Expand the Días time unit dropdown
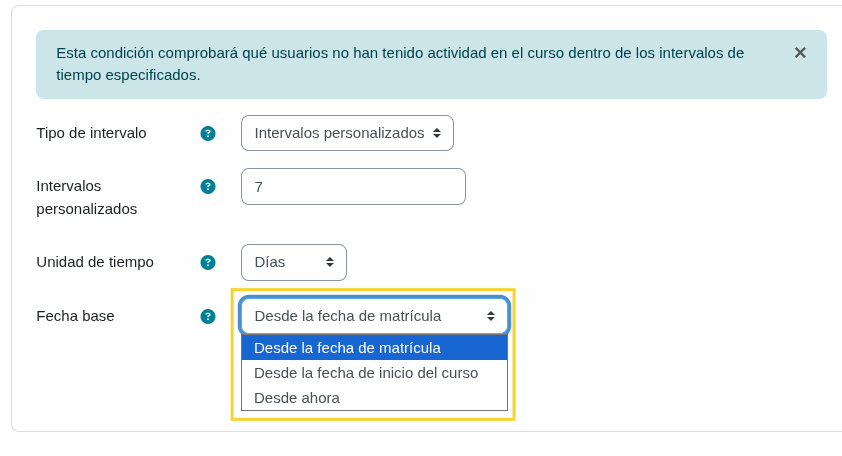 (293, 262)
